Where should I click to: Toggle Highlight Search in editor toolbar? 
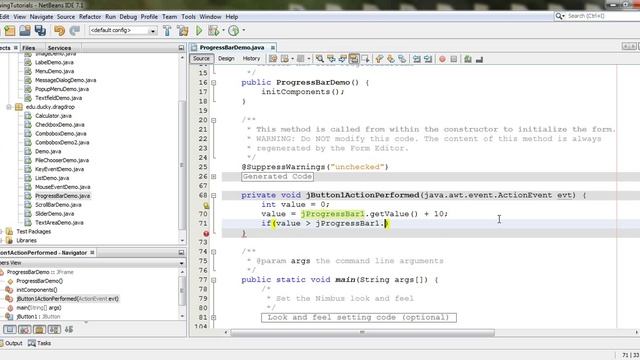[353, 59]
